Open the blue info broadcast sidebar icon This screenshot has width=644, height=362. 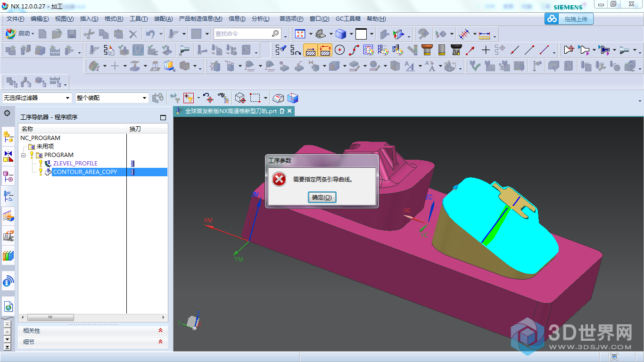coord(8,281)
